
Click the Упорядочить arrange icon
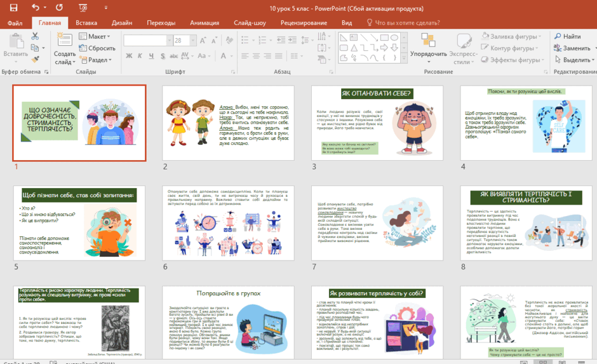point(428,41)
